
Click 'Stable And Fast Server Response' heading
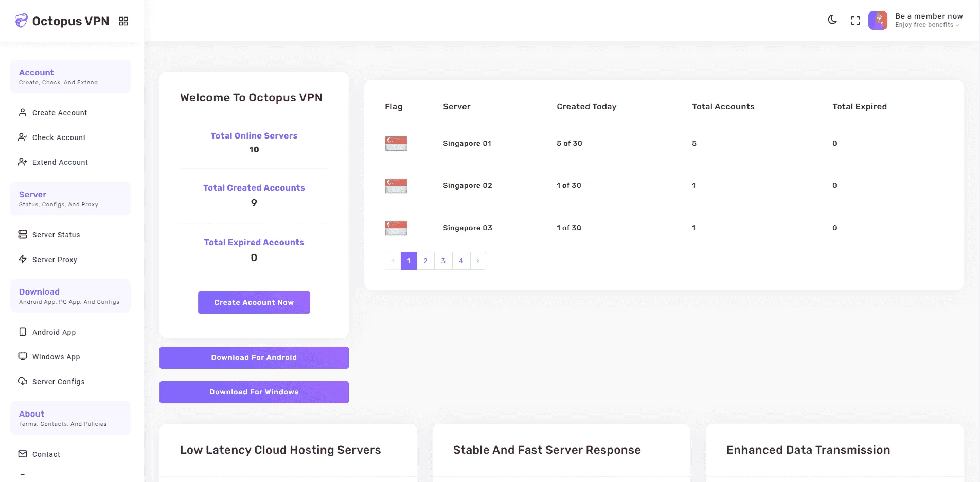click(547, 450)
